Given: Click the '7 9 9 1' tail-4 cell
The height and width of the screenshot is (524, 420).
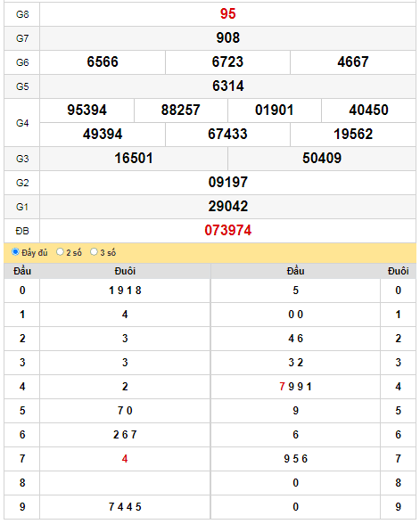Looking at the screenshot, I should click(x=295, y=387).
